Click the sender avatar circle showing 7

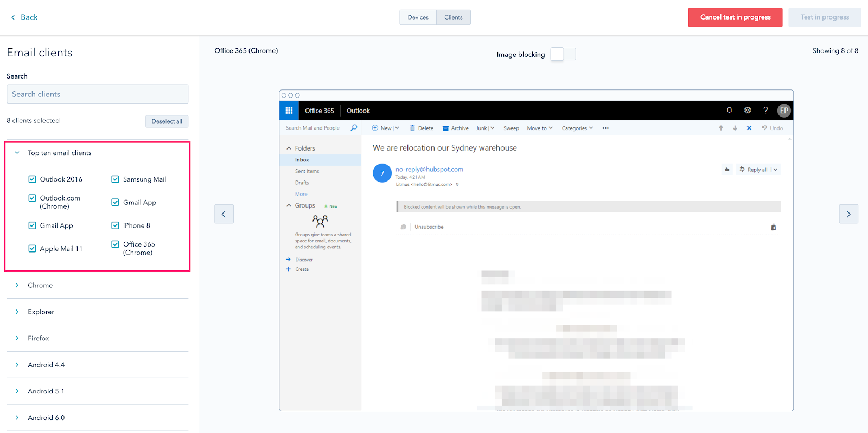[x=382, y=173]
